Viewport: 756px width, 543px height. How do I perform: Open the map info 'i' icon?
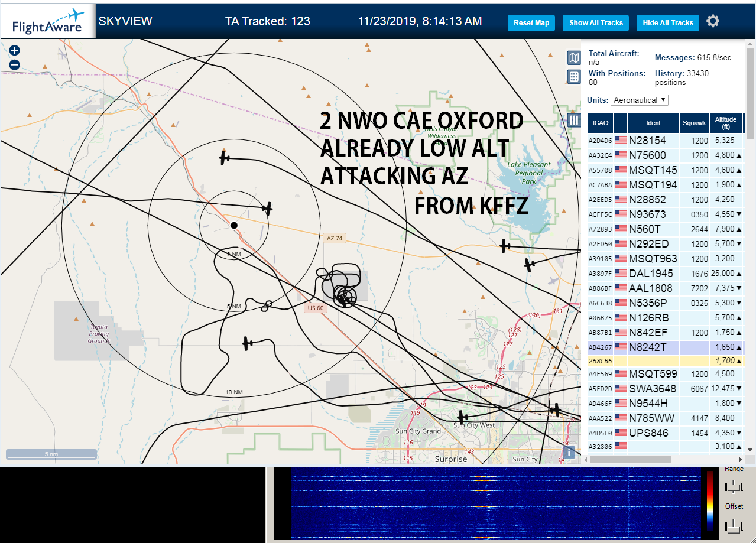(569, 452)
